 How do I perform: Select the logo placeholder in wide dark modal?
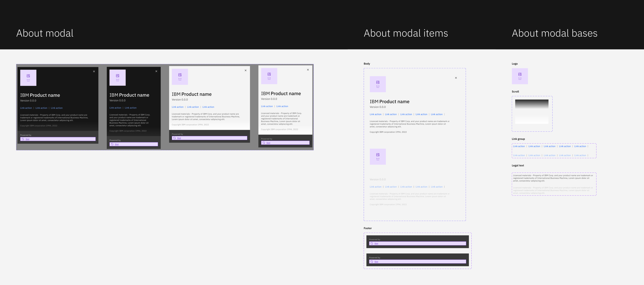pos(28,78)
